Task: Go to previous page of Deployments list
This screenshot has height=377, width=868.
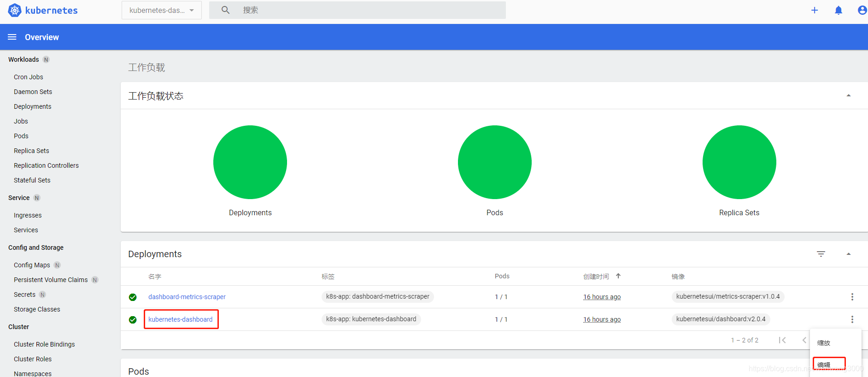Action: coord(804,340)
